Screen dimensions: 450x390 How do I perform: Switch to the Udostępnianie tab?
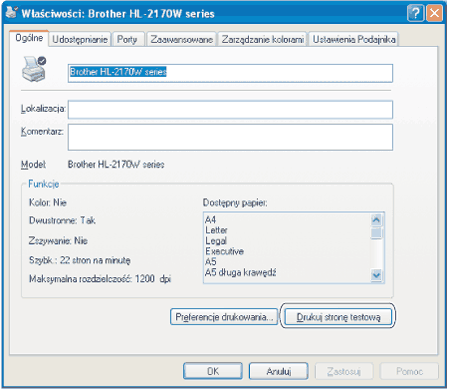80,39
